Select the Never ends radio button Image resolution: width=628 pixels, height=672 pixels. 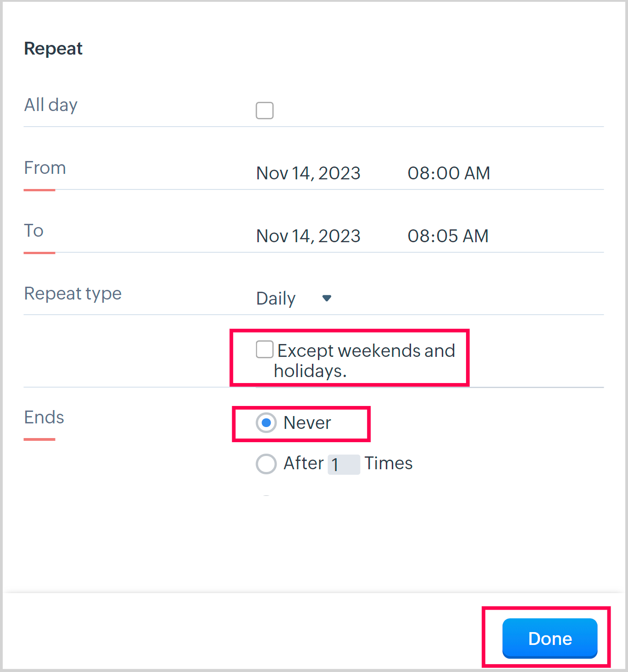click(x=266, y=423)
